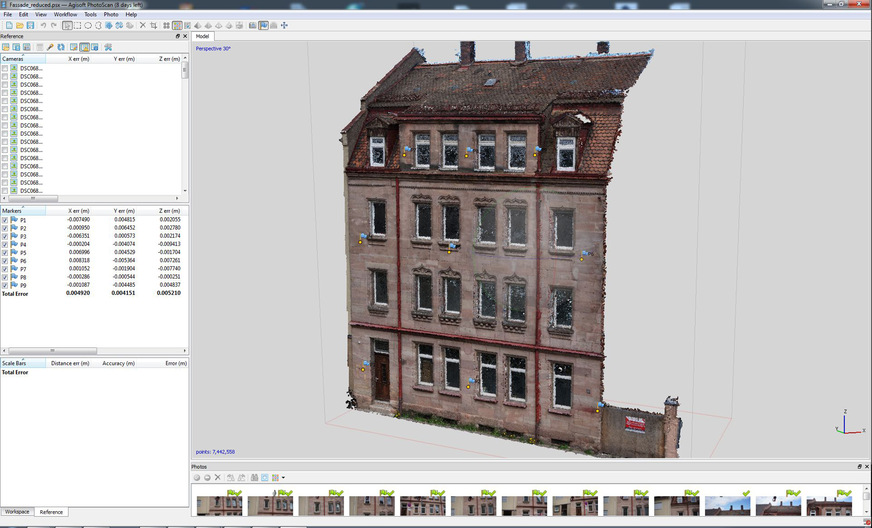Open thumbnail size dropdown in Photos pane
The height and width of the screenshot is (528, 872).
[x=283, y=477]
